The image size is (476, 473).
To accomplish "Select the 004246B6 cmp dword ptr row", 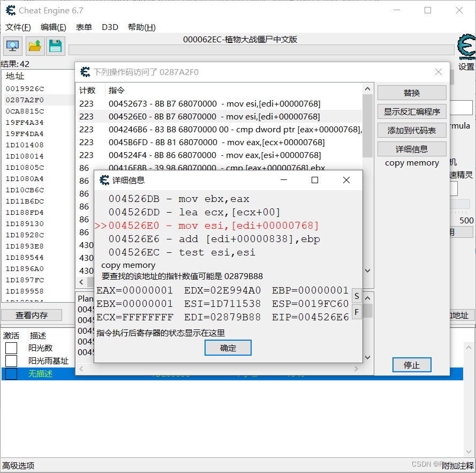I will [220, 130].
